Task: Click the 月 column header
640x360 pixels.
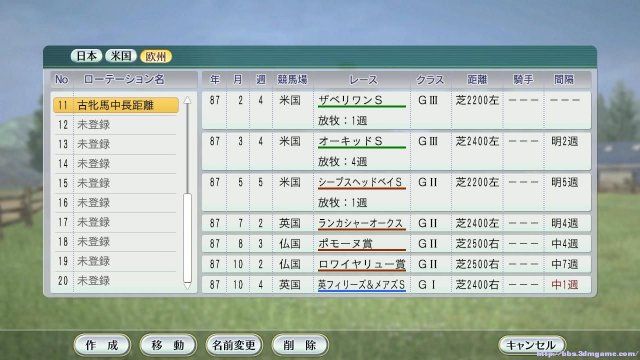Action: 238,80
